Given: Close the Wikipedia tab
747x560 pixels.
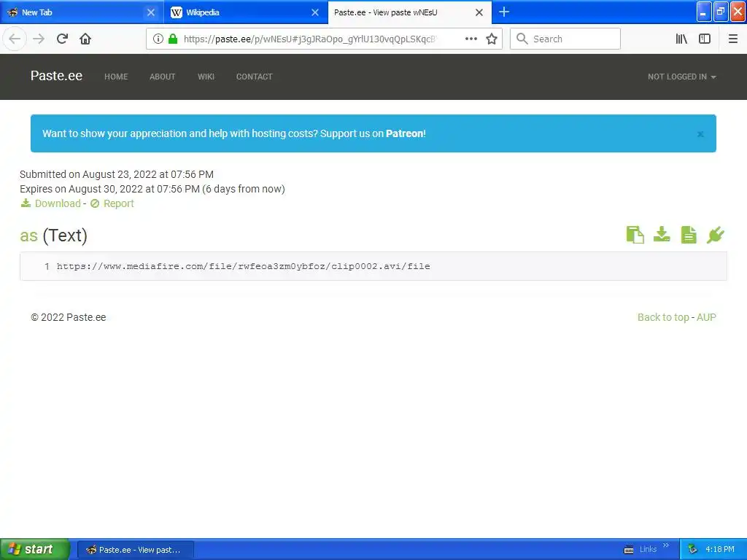Looking at the screenshot, I should click(315, 12).
